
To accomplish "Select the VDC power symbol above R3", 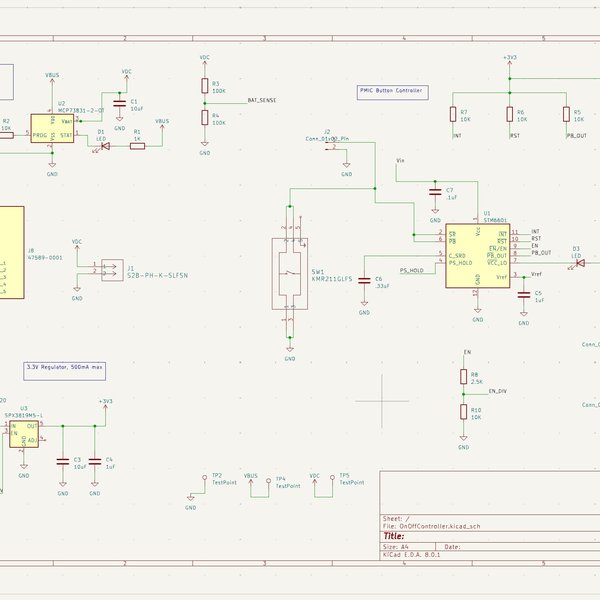I will click(205, 61).
